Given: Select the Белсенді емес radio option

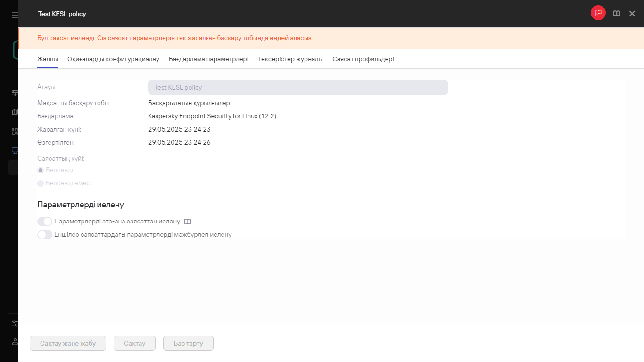Looking at the screenshot, I should click(41, 183).
